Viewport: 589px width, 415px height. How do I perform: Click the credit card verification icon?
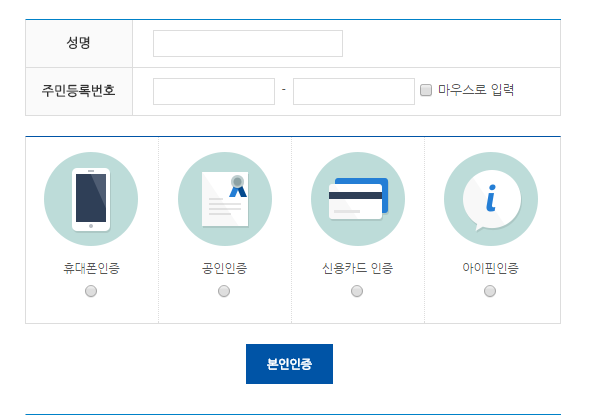coord(358,199)
